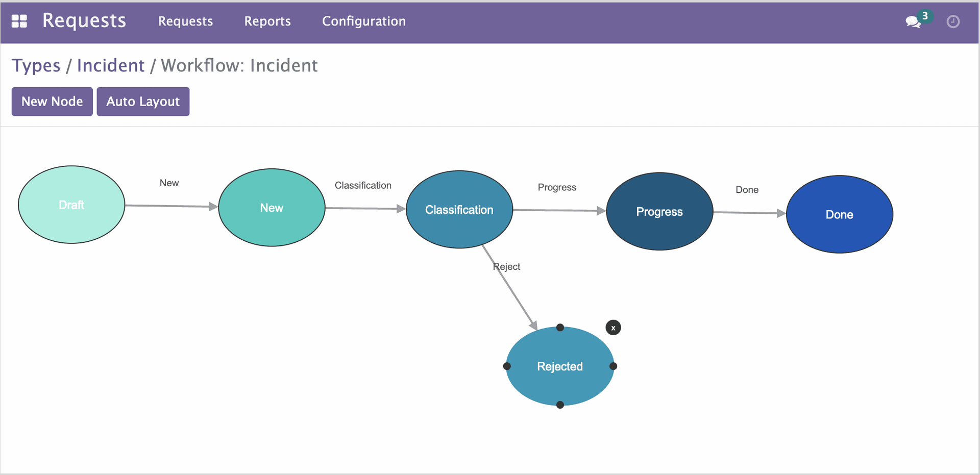The width and height of the screenshot is (980, 475).
Task: Click the bottom connector dot of Rejected node
Action: pos(560,405)
